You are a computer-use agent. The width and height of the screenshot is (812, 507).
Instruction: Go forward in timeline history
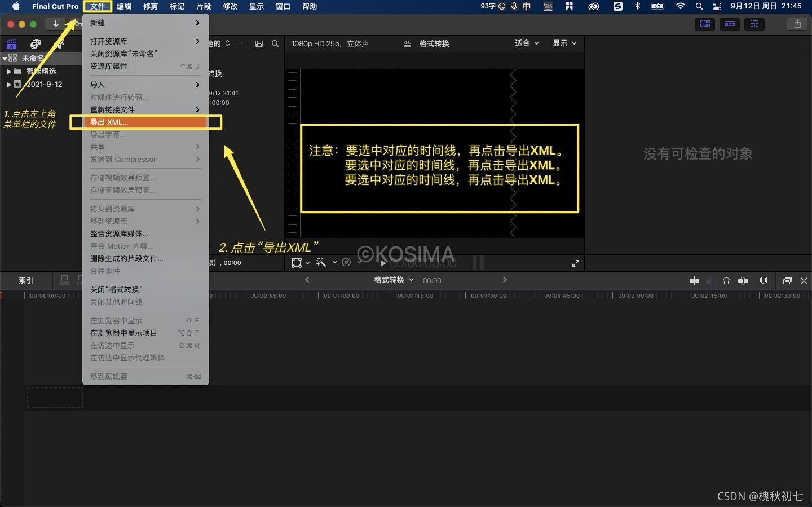coord(505,280)
